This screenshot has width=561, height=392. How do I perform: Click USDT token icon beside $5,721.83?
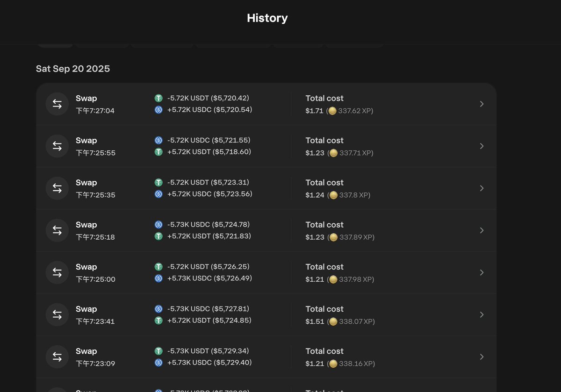(158, 236)
